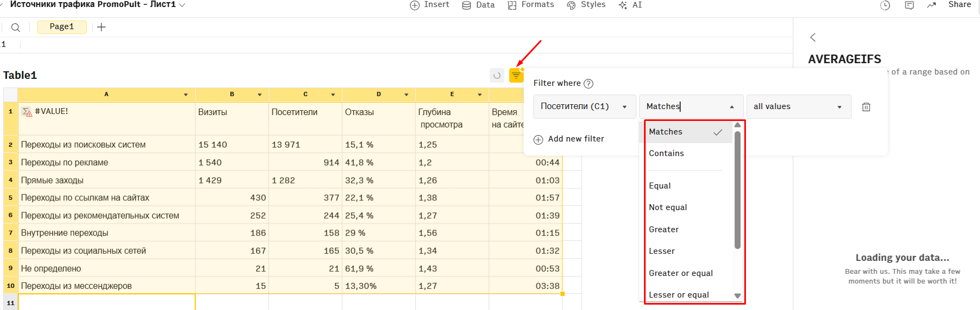The height and width of the screenshot is (310, 980).
Task: Delete the filter with trash icon
Action: pos(866,107)
